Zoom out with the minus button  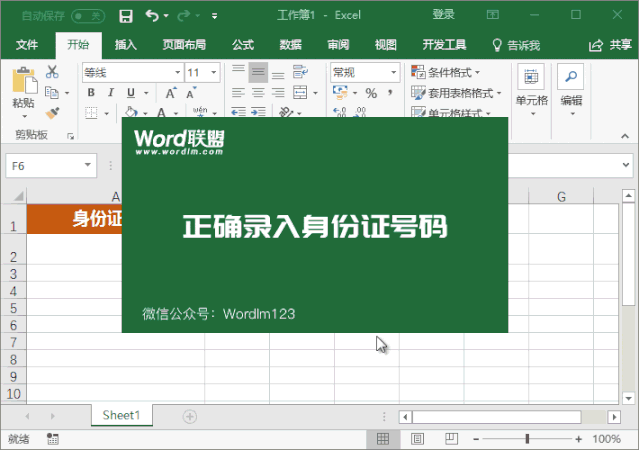coord(476,439)
